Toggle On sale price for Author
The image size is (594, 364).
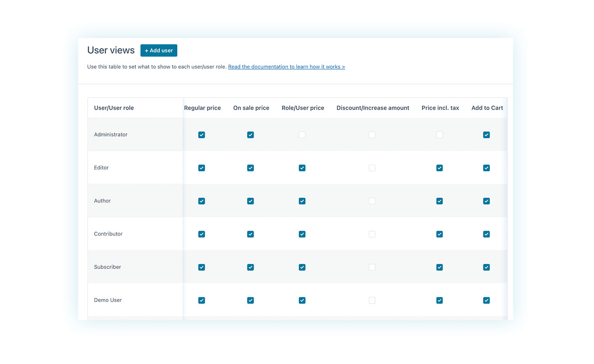tap(250, 201)
